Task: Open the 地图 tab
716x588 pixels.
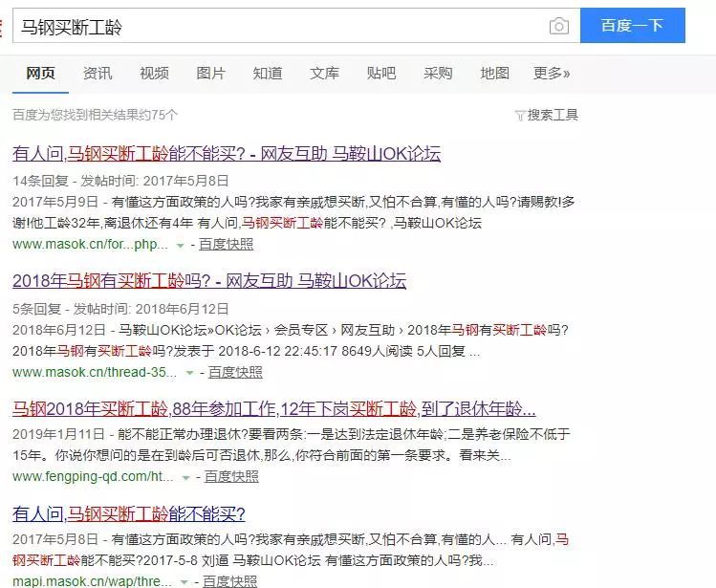Action: (x=494, y=73)
